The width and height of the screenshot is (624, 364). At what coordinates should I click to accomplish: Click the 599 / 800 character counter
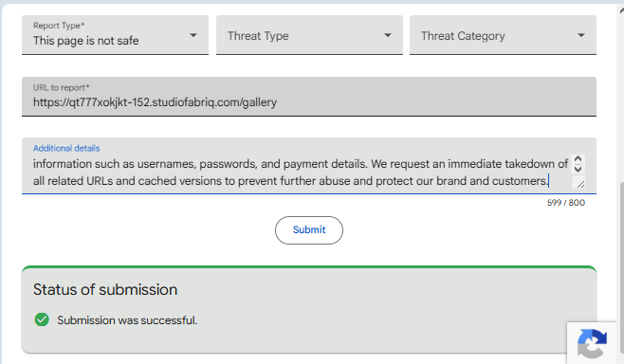(565, 203)
